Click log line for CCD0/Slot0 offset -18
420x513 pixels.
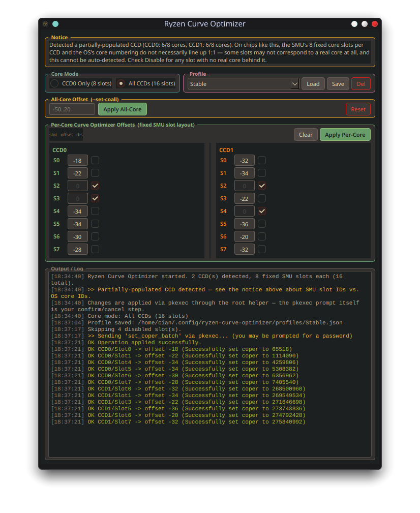click(171, 349)
